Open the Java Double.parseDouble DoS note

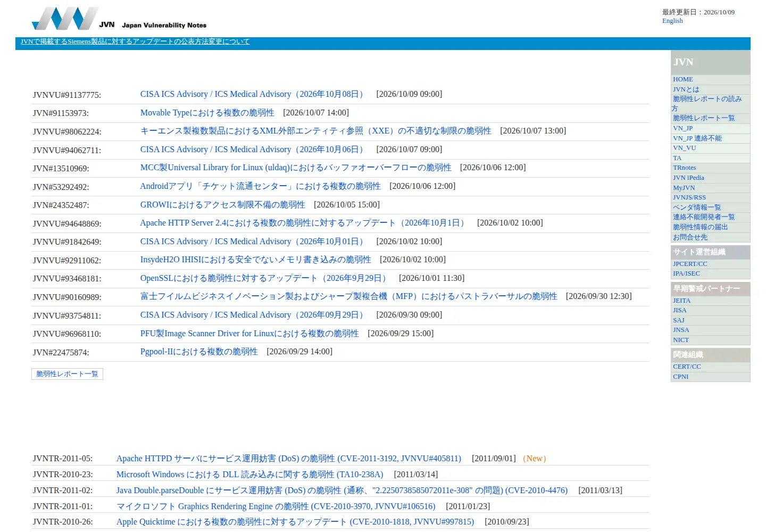pos(342,491)
